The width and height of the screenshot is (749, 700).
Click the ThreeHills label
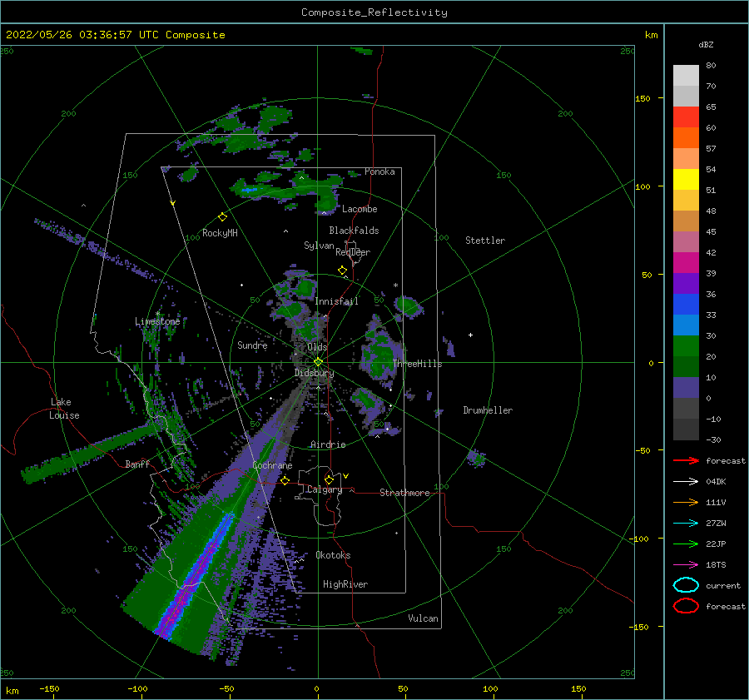tap(417, 364)
